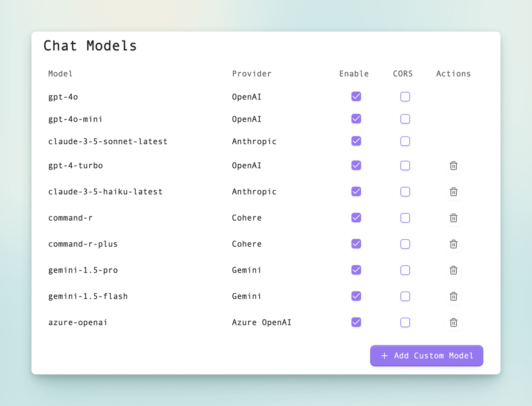Screen dimensions: 532x406
Task: Enable CORS for claude-3-5-haiku-latest
Action: 405,192
